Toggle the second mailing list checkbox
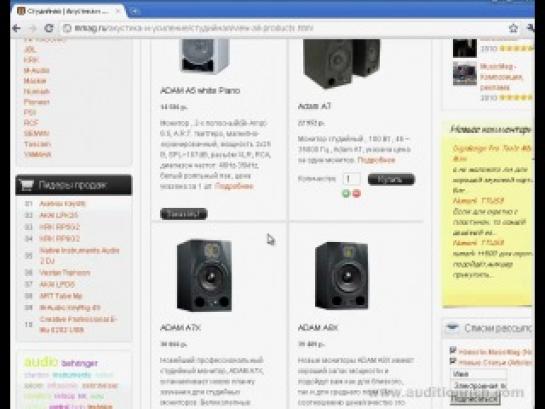This screenshot has height=409, width=545. point(453,361)
